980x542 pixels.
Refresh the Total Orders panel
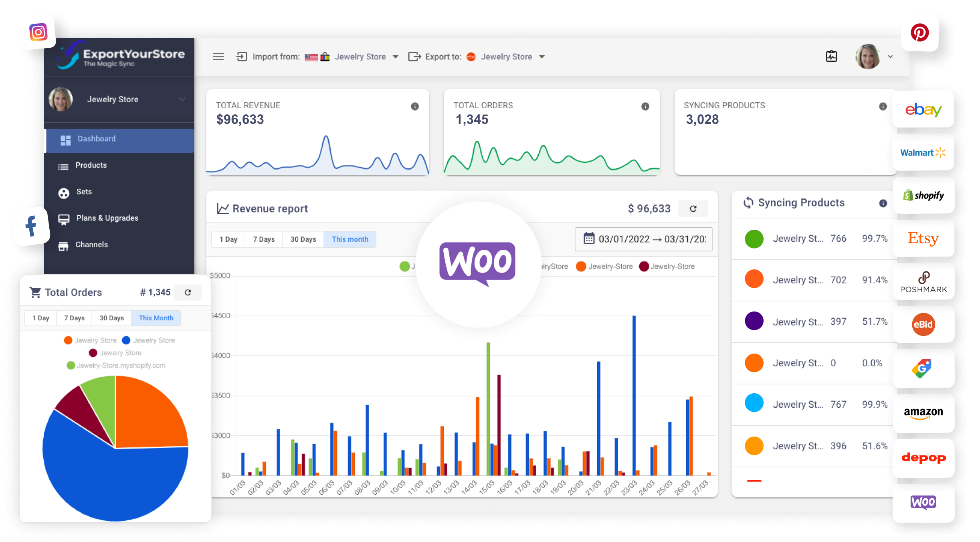coord(188,292)
